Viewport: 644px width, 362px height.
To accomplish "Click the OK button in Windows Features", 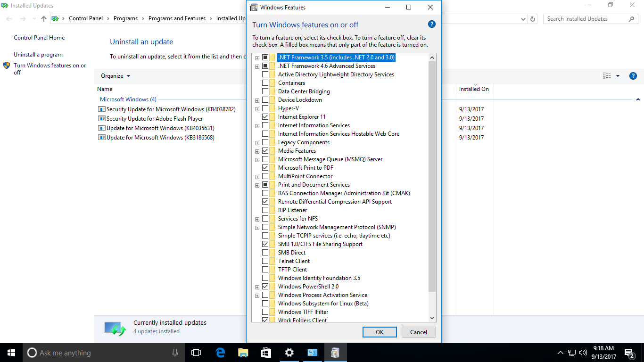I will coord(380,332).
